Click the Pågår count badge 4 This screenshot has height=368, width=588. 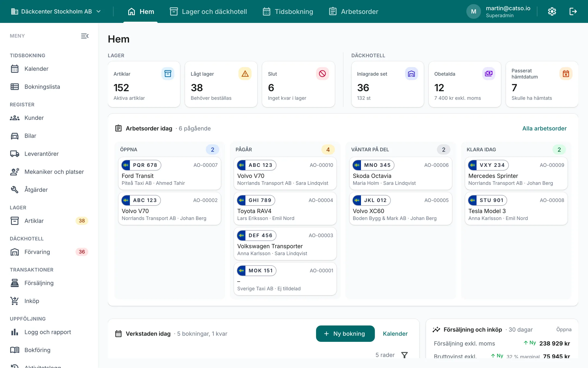(328, 150)
